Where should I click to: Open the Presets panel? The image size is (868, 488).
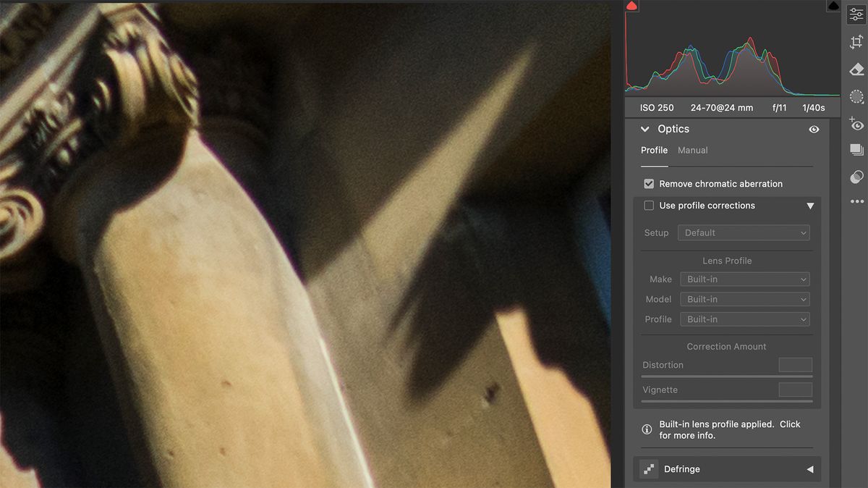pos(856,150)
